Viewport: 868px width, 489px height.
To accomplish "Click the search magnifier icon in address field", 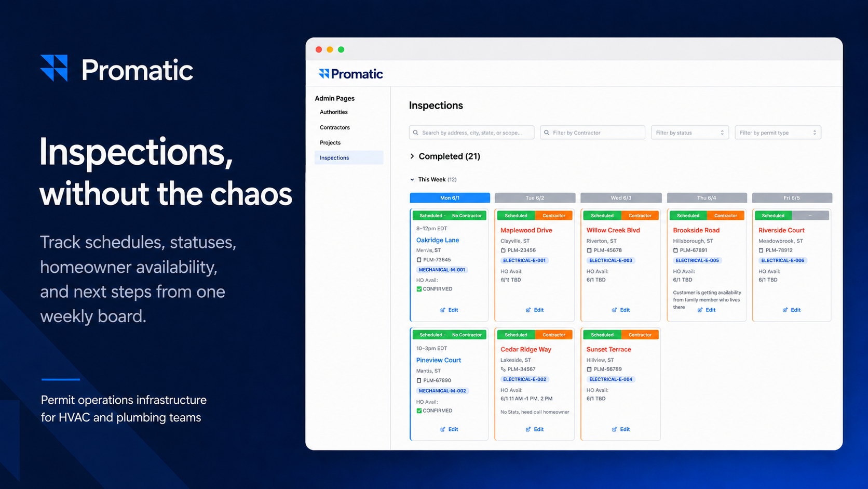I will (416, 133).
